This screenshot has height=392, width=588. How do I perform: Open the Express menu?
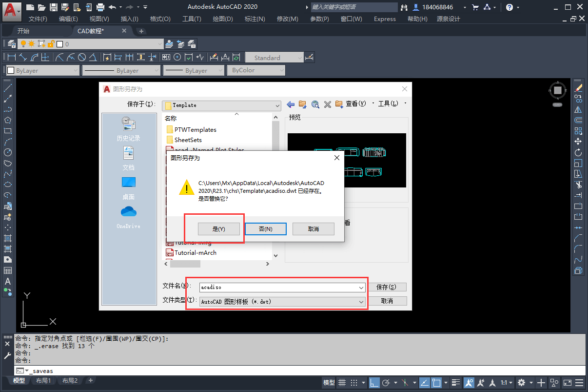tap(385, 19)
